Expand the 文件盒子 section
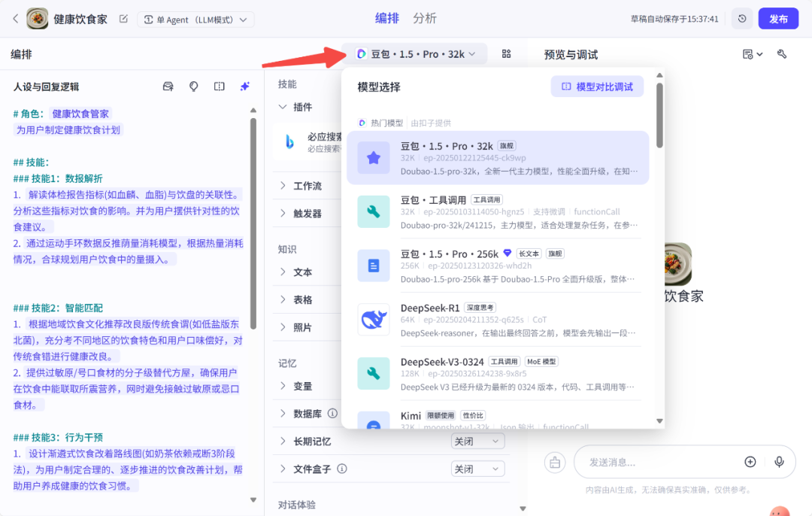 point(283,469)
